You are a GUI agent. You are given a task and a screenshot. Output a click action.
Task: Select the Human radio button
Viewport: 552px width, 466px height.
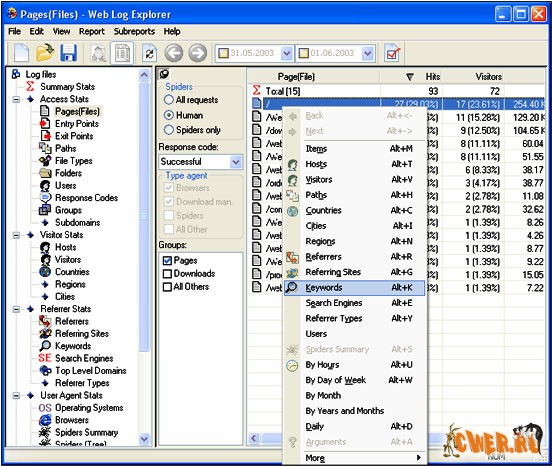click(x=169, y=115)
